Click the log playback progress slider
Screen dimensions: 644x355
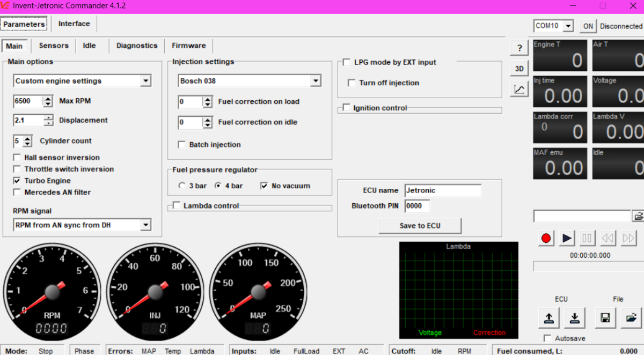(x=588, y=267)
